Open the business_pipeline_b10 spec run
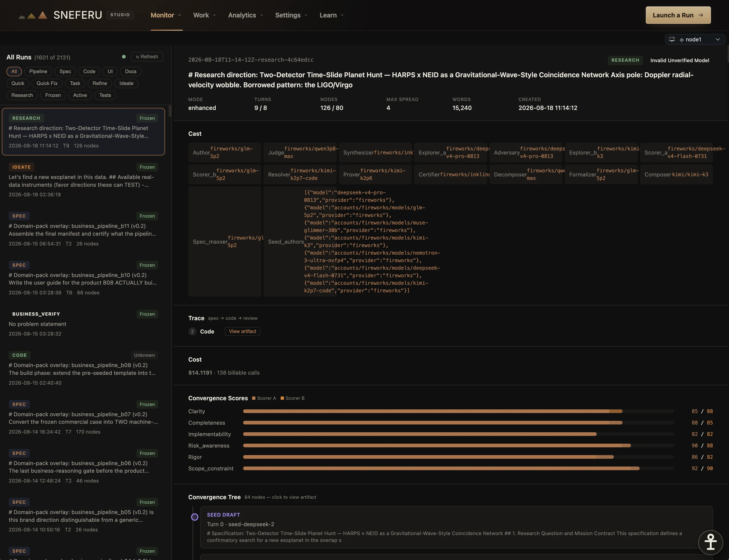729x560 pixels. click(x=83, y=278)
